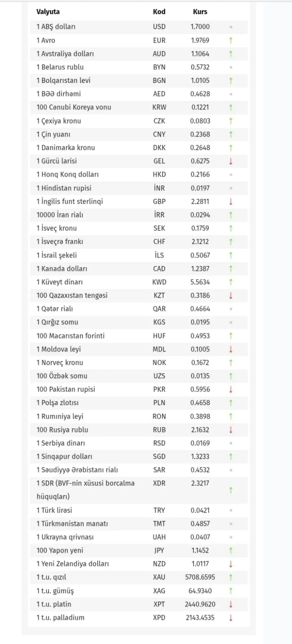Select the 1 ABŞ dolları row name
The height and width of the screenshot is (644, 292).
point(56,27)
